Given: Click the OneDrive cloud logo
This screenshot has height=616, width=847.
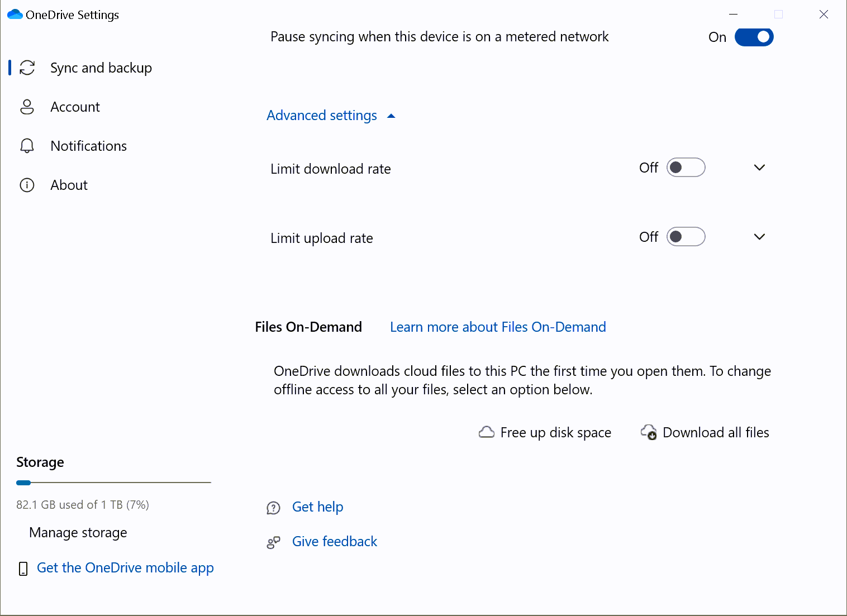Looking at the screenshot, I should (x=14, y=14).
